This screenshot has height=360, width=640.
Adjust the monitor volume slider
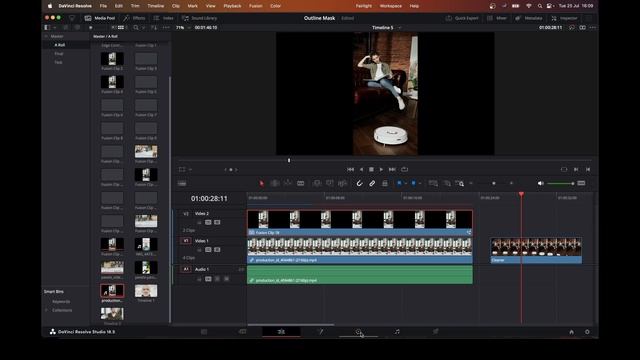560,184
